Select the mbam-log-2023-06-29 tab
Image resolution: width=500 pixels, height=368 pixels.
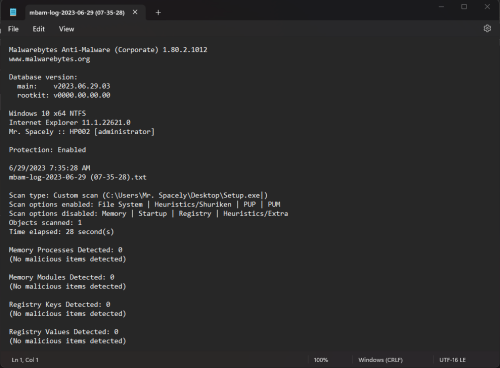tap(77, 13)
